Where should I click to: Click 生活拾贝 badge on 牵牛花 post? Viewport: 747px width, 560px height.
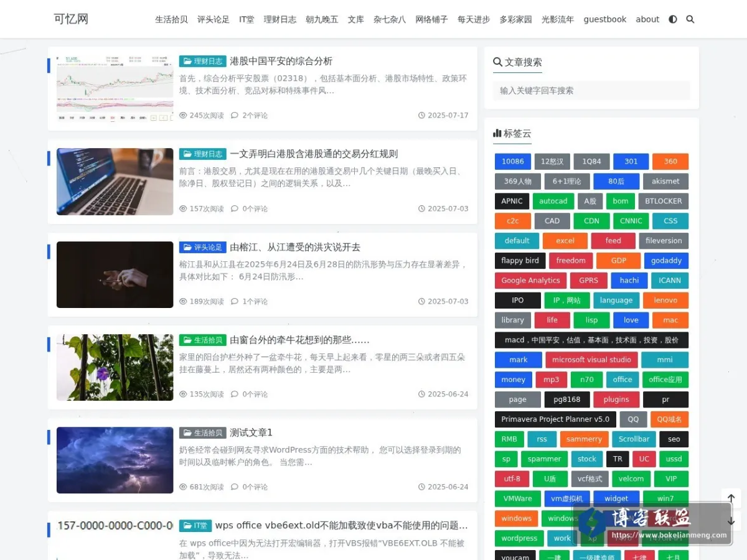coord(203,340)
